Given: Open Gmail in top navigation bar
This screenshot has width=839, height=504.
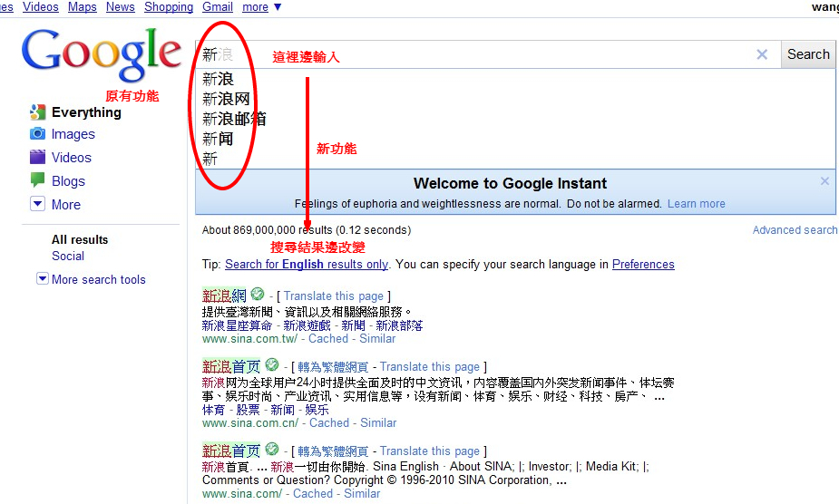Looking at the screenshot, I should click(x=218, y=7).
